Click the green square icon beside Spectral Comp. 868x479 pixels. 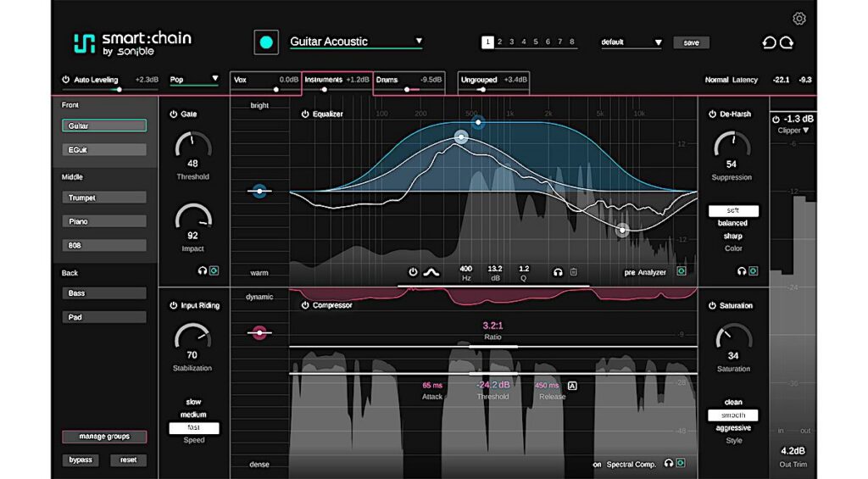[x=681, y=463]
